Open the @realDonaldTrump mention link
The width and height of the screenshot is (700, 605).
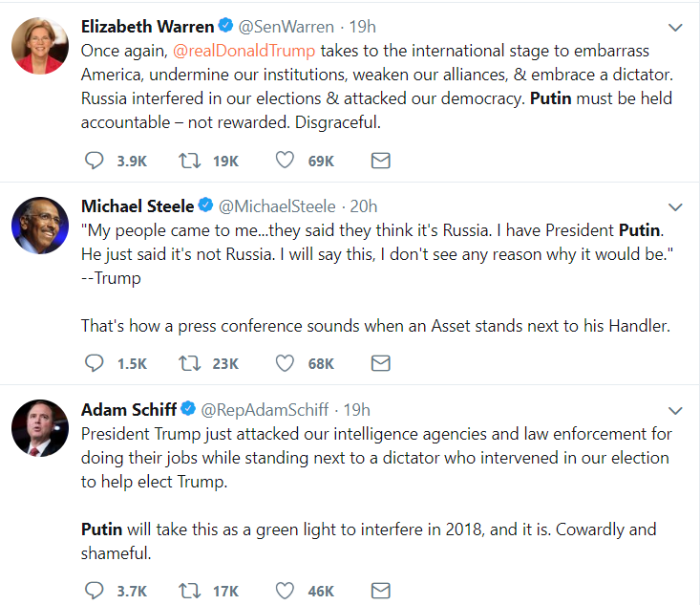(x=244, y=51)
